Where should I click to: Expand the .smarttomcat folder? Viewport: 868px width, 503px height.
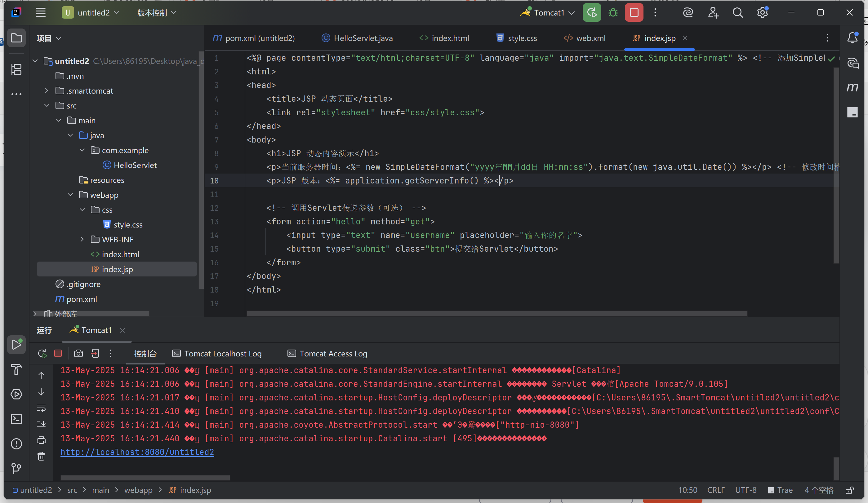pos(47,90)
